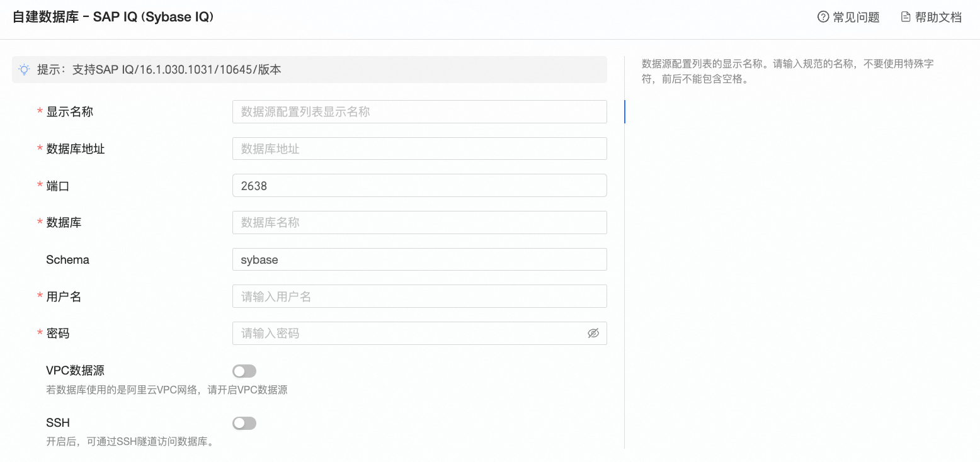Click the 数据库地址 label
The width and height of the screenshot is (980, 462).
(76, 149)
